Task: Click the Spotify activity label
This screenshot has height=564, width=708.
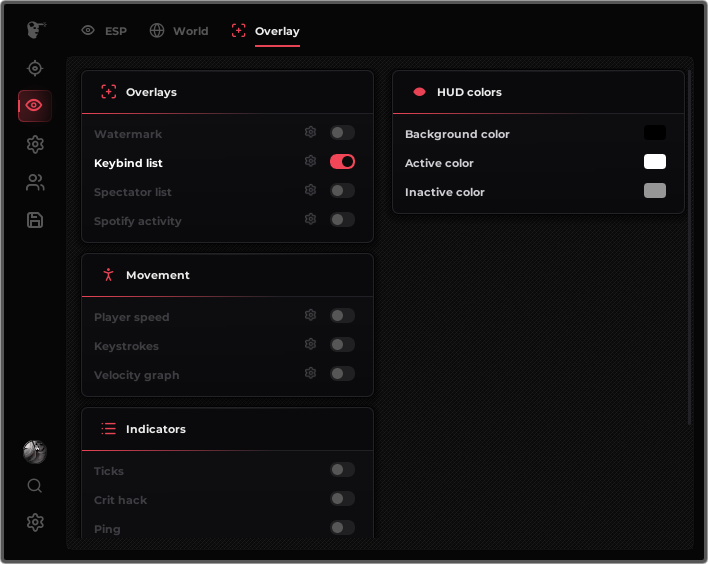Action: pyautogui.click(x=138, y=221)
